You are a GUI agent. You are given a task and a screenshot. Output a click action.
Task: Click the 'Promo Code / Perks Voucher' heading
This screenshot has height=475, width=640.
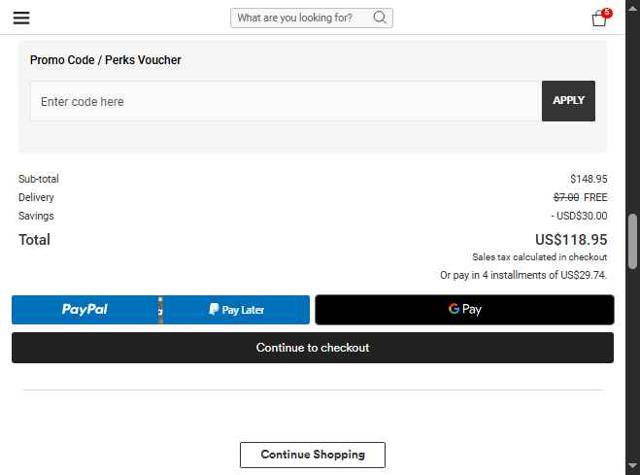click(x=106, y=60)
